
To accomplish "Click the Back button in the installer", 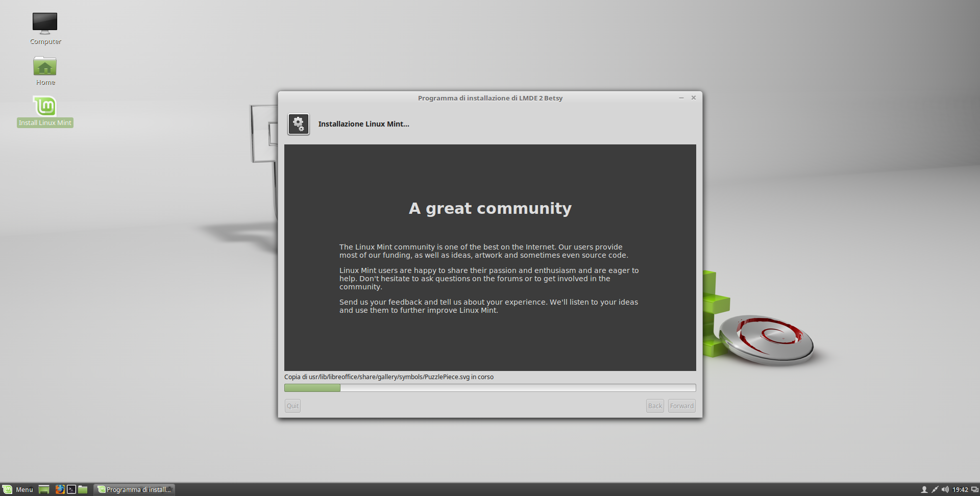I will [x=655, y=406].
